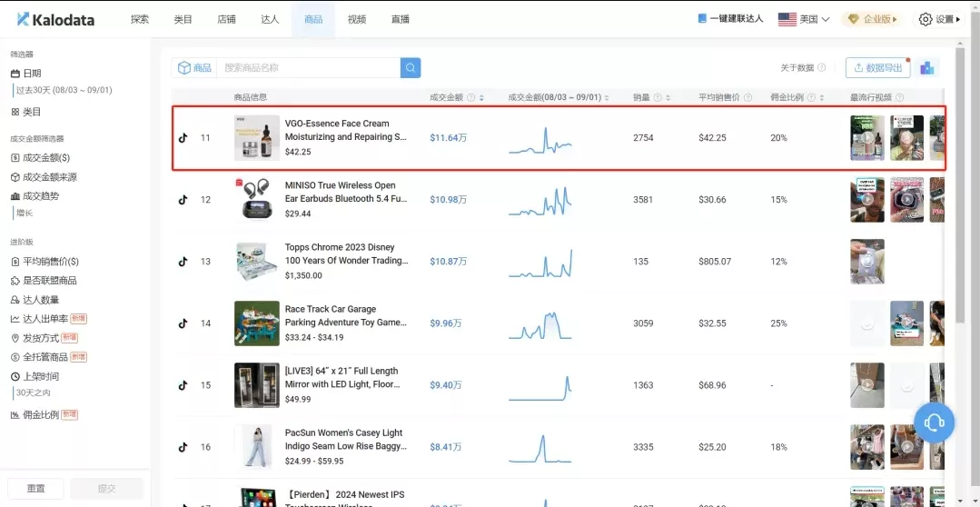Click the Race Track Car Garage product image

[257, 323]
